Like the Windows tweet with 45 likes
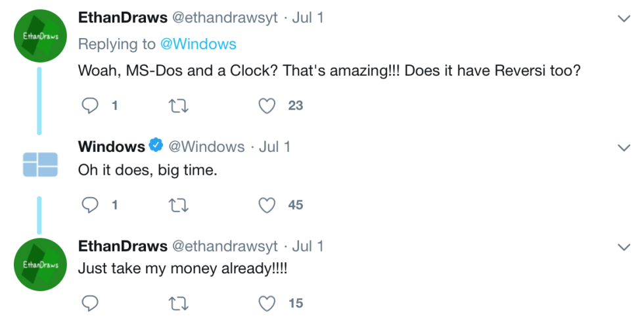 (x=267, y=205)
